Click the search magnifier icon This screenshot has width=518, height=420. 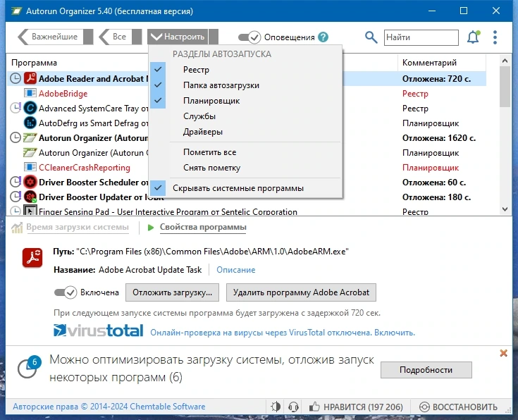371,37
